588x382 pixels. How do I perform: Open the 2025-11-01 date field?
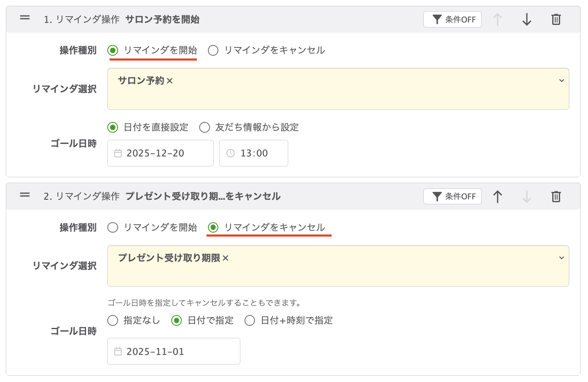pyautogui.click(x=173, y=352)
